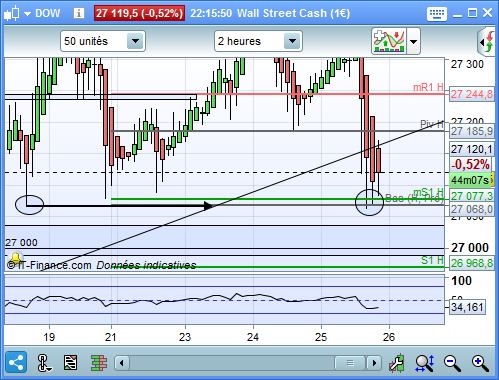The width and height of the screenshot is (499, 380).
Task: Click the -0,52% change label on axis
Action: 470,164
